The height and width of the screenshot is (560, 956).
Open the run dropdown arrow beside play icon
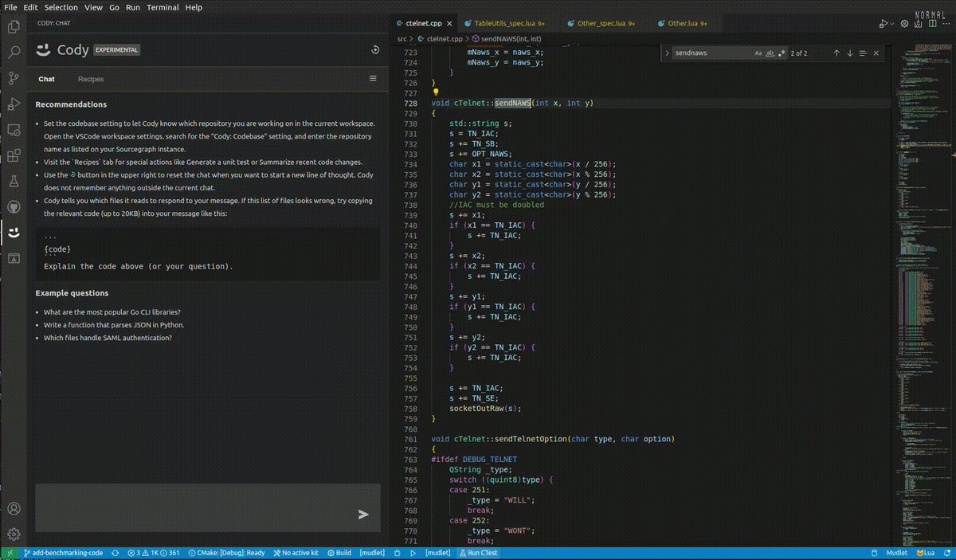[892, 24]
